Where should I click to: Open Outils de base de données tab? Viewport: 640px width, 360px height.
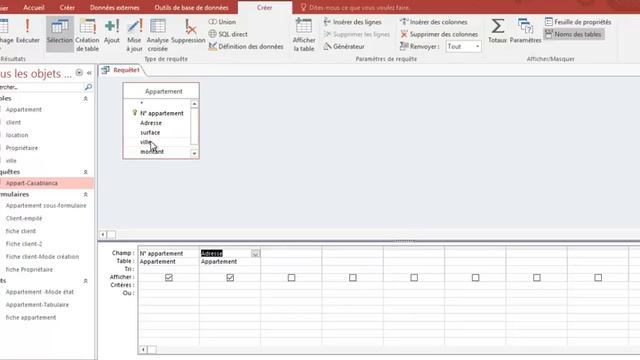pyautogui.click(x=191, y=7)
